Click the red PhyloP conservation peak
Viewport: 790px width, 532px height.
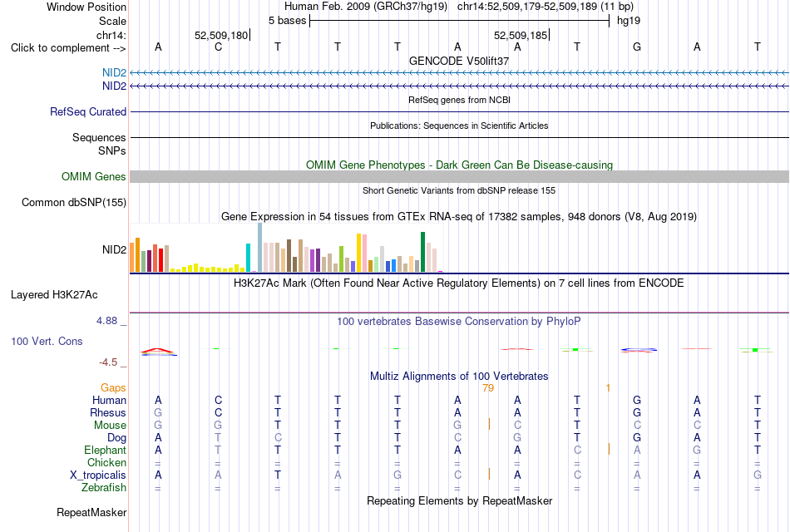click(158, 350)
